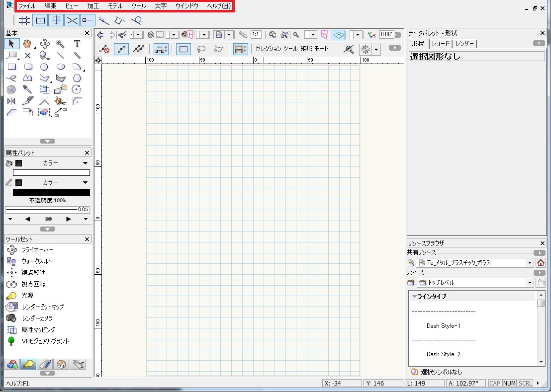Open the ファイル menu
The image size is (551, 392).
coord(27,6)
